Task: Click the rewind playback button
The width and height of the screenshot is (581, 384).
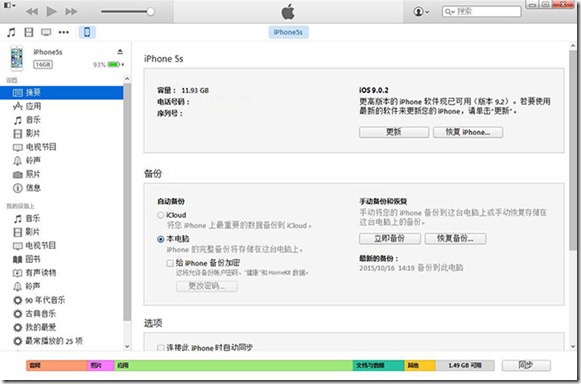Action: pyautogui.click(x=32, y=11)
